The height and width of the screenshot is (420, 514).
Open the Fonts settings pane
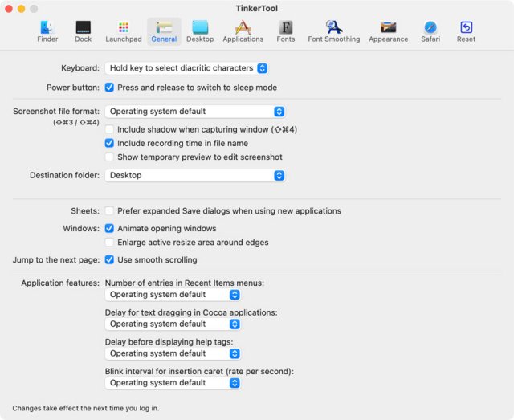pos(286,32)
